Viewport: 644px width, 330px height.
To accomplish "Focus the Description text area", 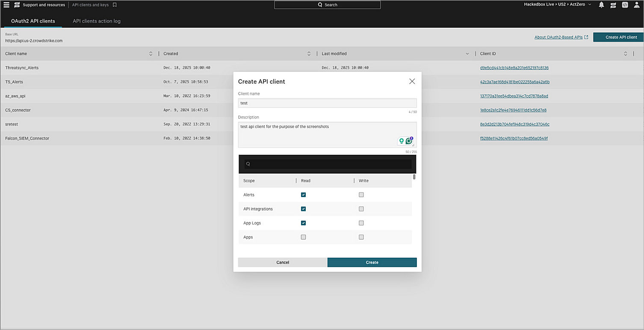I will [x=327, y=135].
